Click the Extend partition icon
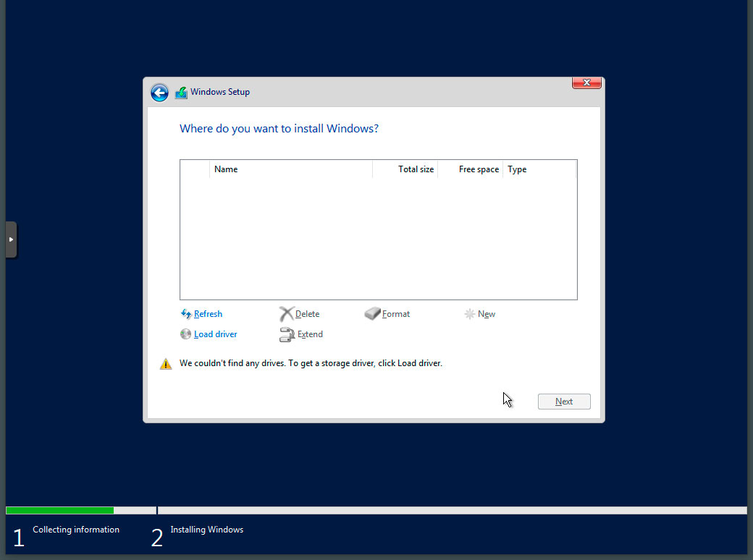 coord(287,334)
